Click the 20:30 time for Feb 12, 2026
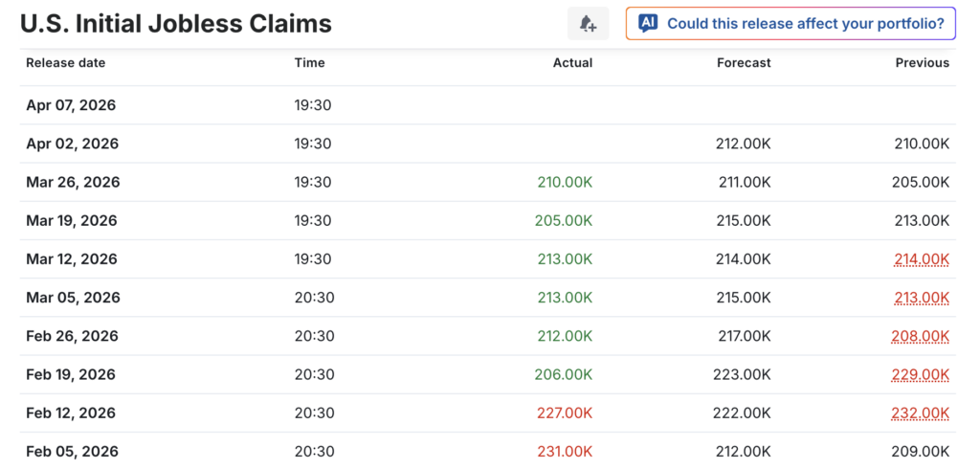Image resolution: width=980 pixels, height=469 pixels. (314, 413)
